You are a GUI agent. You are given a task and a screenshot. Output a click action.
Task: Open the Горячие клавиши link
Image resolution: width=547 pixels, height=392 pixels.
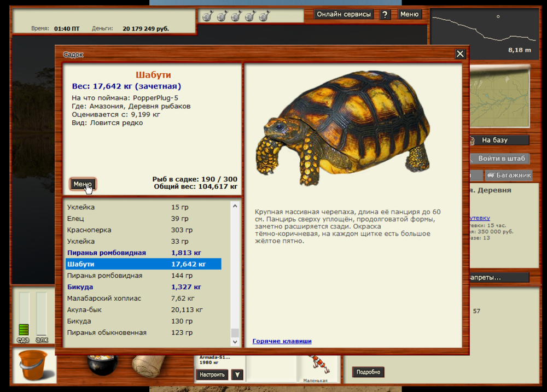(282, 341)
